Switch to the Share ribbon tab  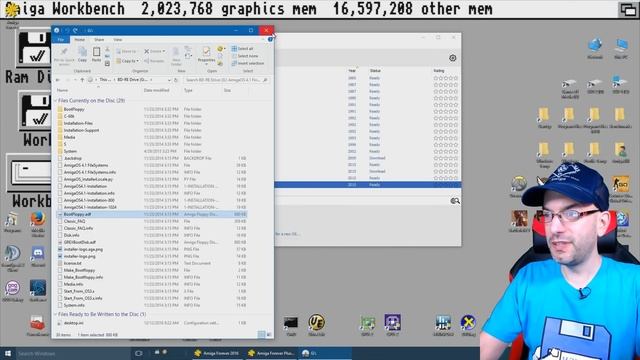click(99, 40)
